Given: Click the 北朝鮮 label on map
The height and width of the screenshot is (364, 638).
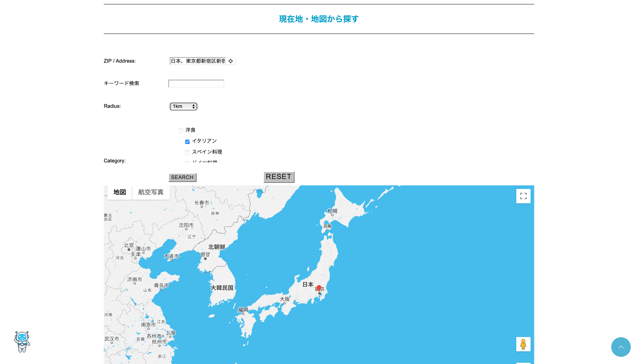Looking at the screenshot, I should (x=217, y=247).
